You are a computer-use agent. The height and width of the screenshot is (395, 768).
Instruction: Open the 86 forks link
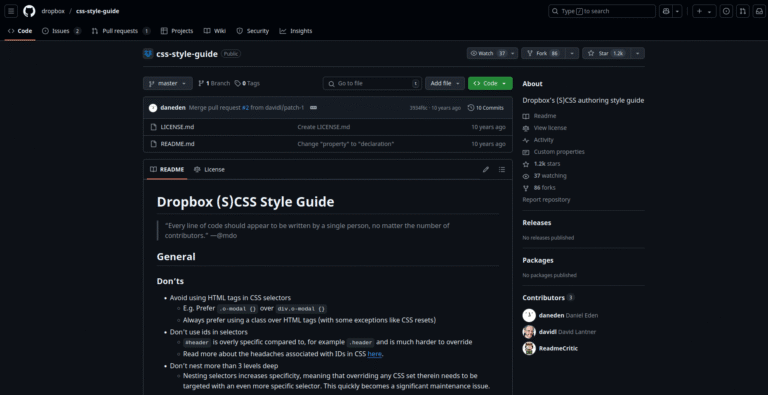(x=545, y=188)
